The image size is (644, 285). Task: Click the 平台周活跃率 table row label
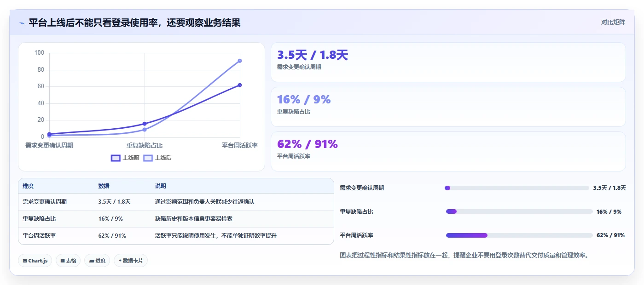click(x=39, y=236)
